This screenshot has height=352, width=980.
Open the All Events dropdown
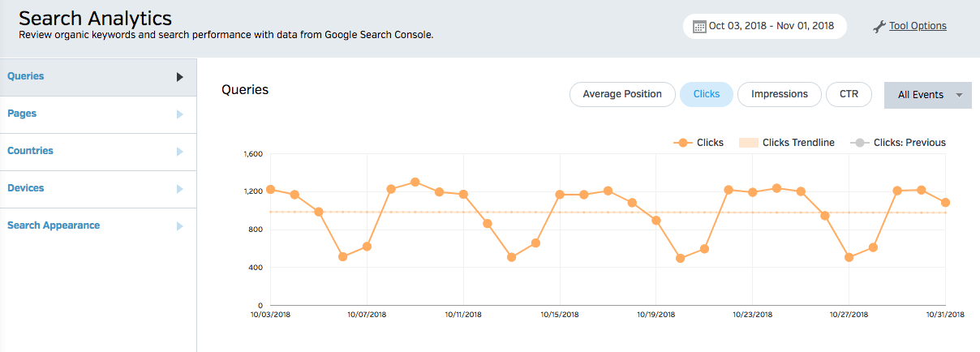[x=928, y=95]
